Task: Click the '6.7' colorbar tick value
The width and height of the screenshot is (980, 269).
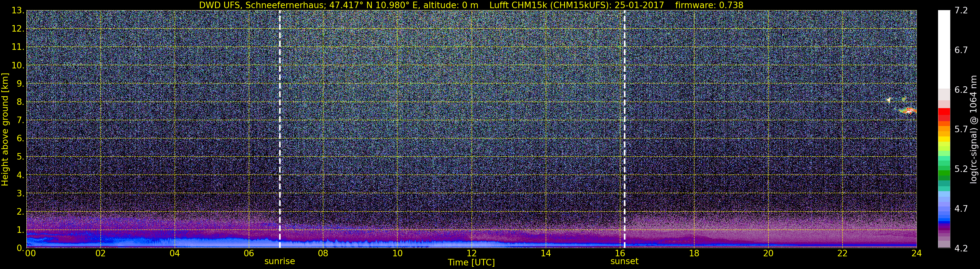Action: pos(961,50)
